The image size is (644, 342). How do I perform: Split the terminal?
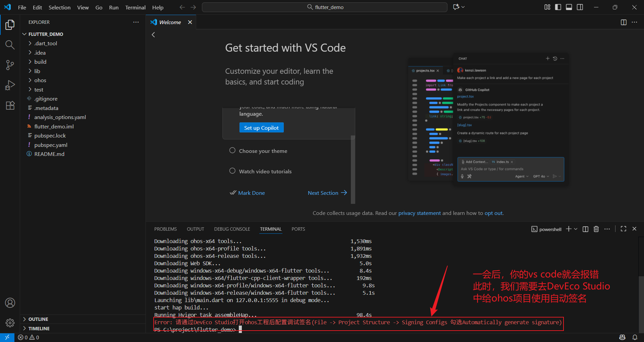585,229
